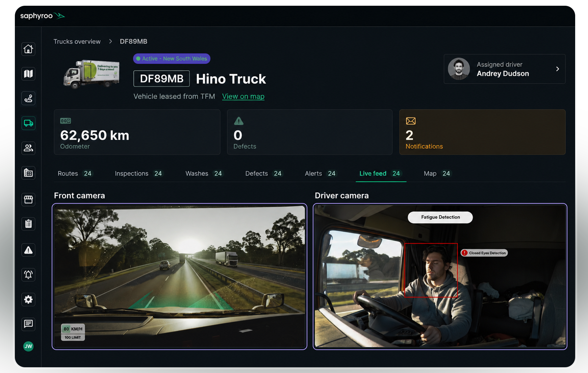
Task: Open the building sidebar icon
Action: tap(28, 173)
